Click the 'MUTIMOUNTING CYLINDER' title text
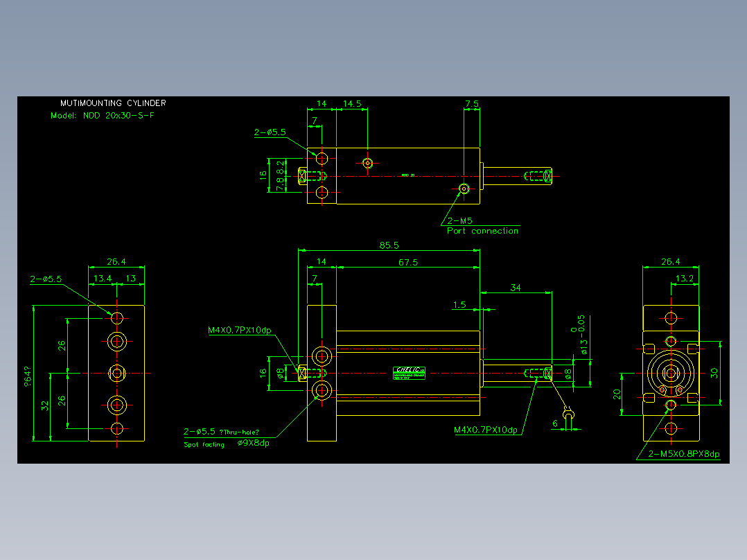The width and height of the screenshot is (747, 560). coord(113,103)
